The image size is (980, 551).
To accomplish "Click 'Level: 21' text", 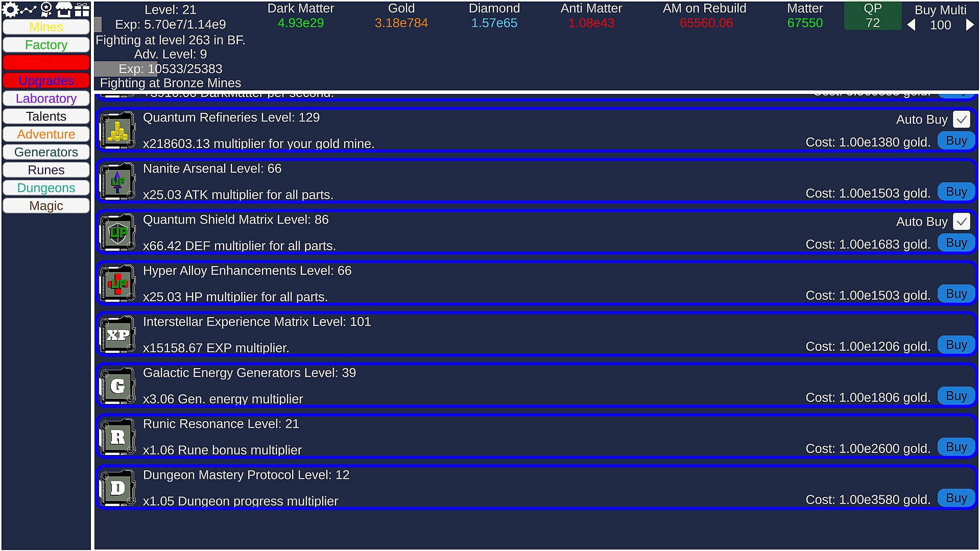I will pyautogui.click(x=170, y=10).
